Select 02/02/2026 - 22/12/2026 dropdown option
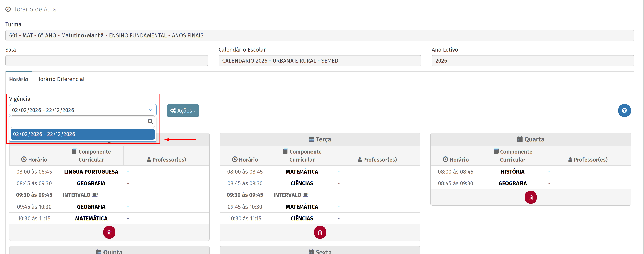Screen dimensions: 644x254 (83, 134)
